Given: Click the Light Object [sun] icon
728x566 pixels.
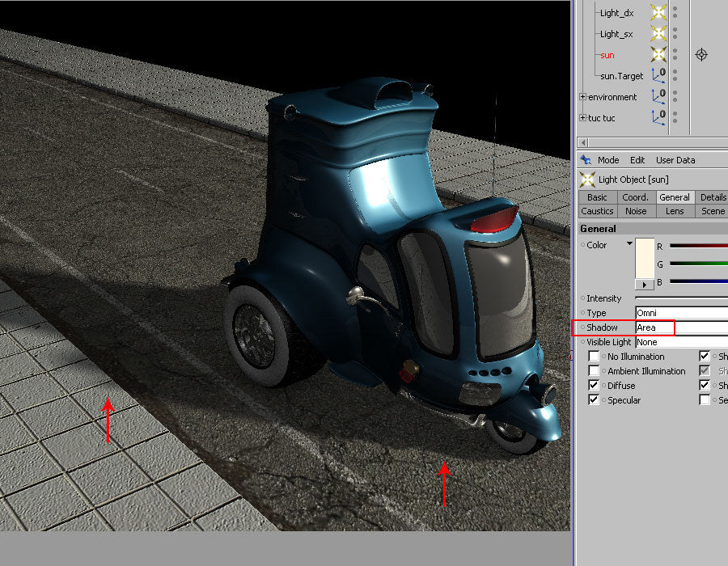Looking at the screenshot, I should (587, 180).
